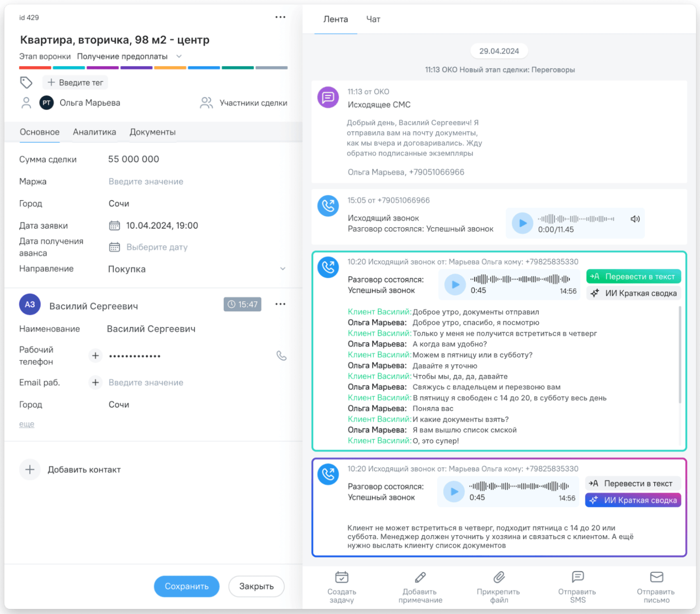Switch to the Чат tab

click(372, 19)
